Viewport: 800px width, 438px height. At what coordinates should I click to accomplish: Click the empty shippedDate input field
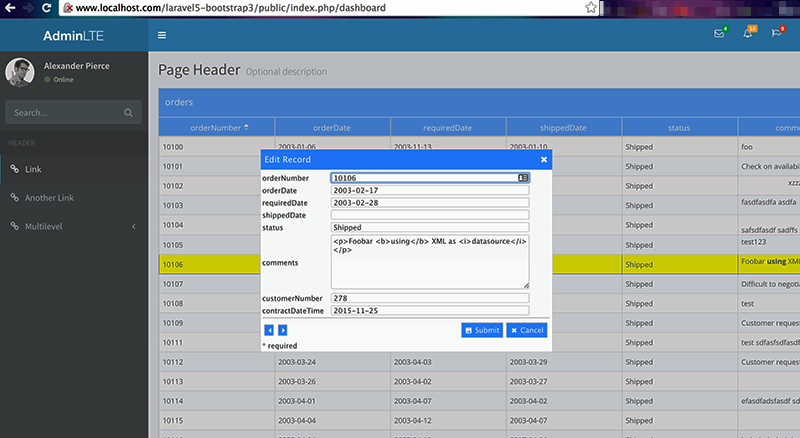(x=430, y=215)
